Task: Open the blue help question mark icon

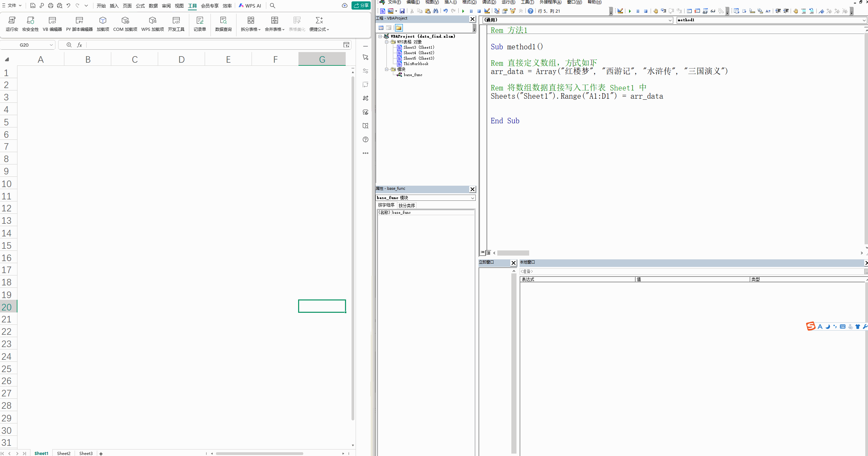Action: click(x=530, y=11)
